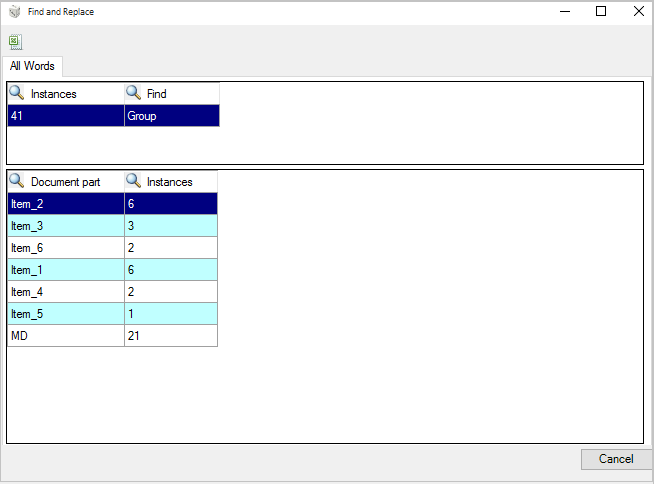654x484 pixels.
Task: Sort by Document part column header
Action: (66, 182)
